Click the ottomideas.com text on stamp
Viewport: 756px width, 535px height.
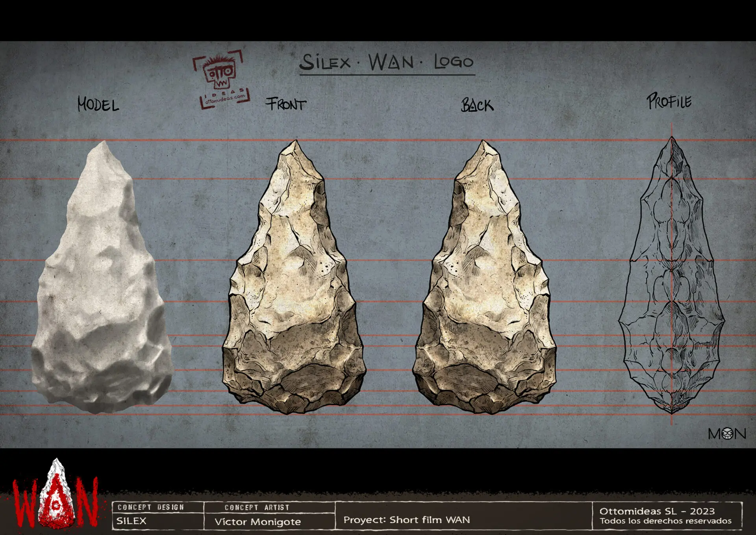[x=225, y=98]
